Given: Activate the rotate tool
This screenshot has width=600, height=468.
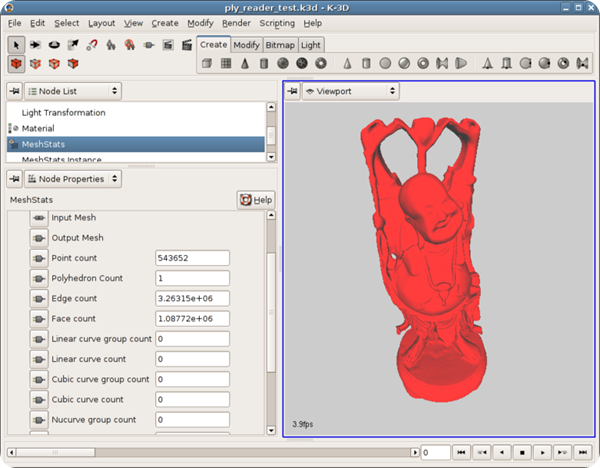Looking at the screenshot, I should 54,45.
